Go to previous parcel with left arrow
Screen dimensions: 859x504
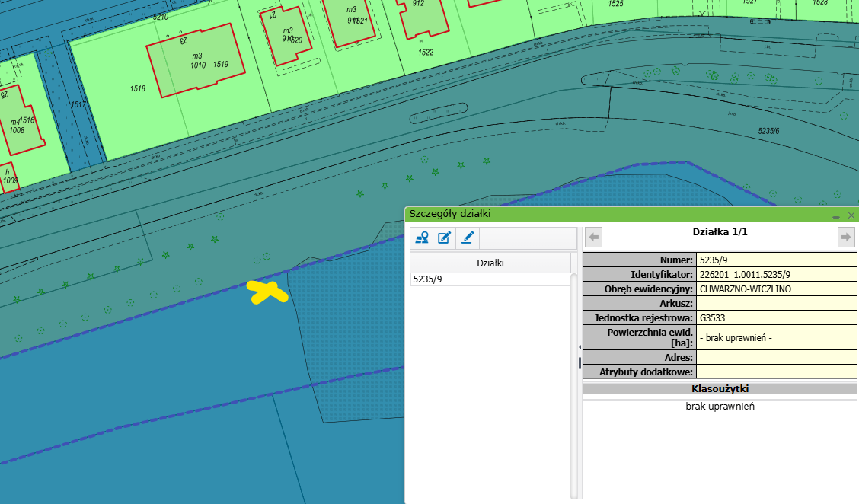coord(594,238)
